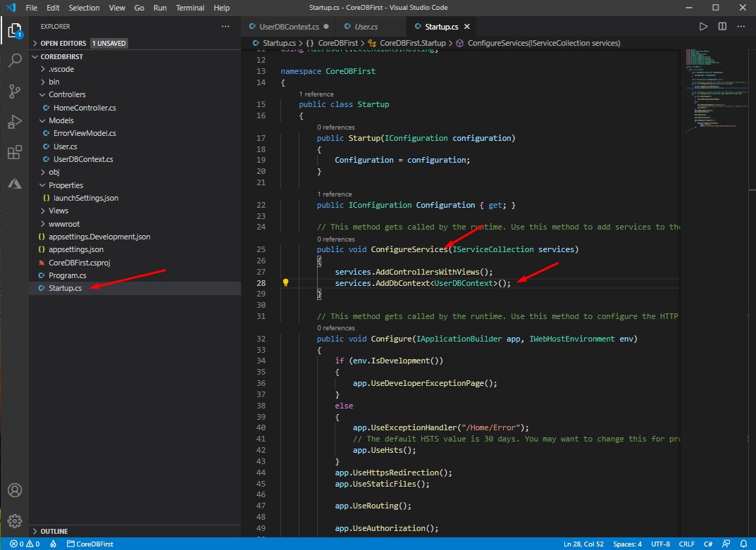
Task: Select the Explorer icon in activity bar
Action: [x=14, y=31]
